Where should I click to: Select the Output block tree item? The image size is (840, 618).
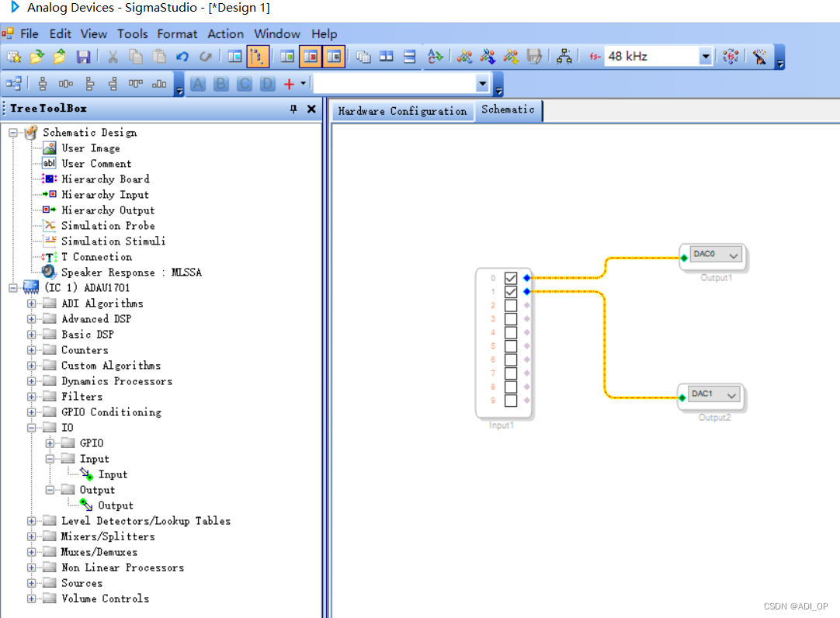[106, 505]
